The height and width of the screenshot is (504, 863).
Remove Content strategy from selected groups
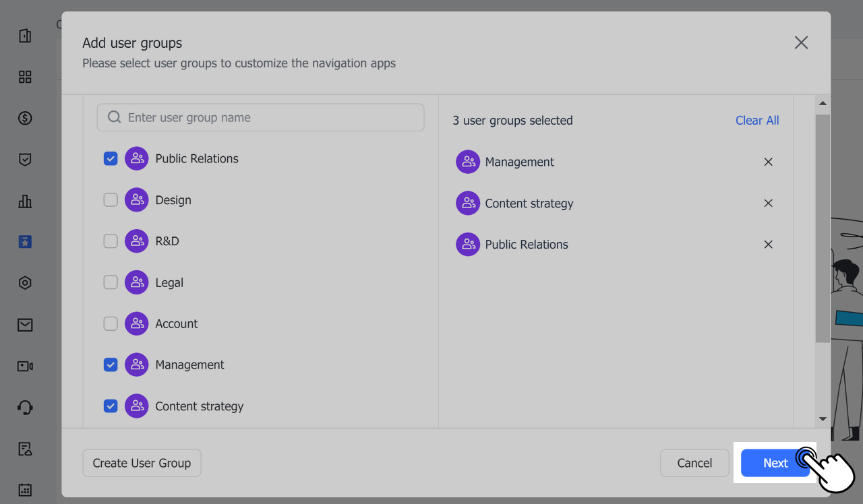point(768,203)
